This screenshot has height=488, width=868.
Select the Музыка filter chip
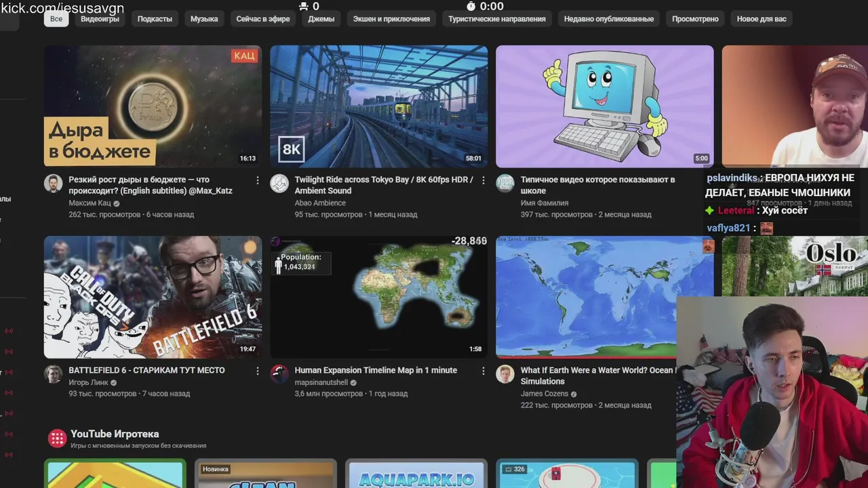click(204, 19)
